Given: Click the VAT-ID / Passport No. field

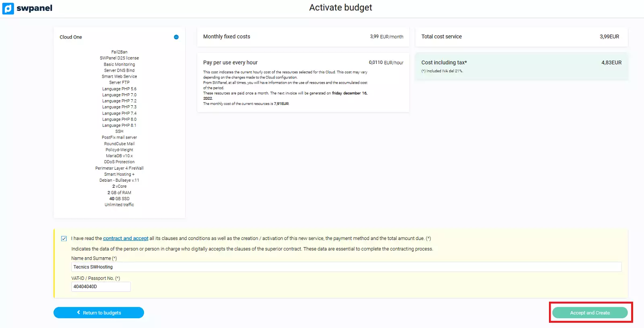Looking at the screenshot, I should click(101, 287).
